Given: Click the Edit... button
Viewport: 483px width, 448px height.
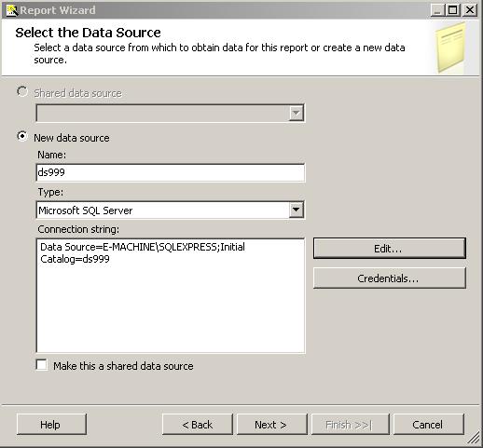Looking at the screenshot, I should click(390, 249).
